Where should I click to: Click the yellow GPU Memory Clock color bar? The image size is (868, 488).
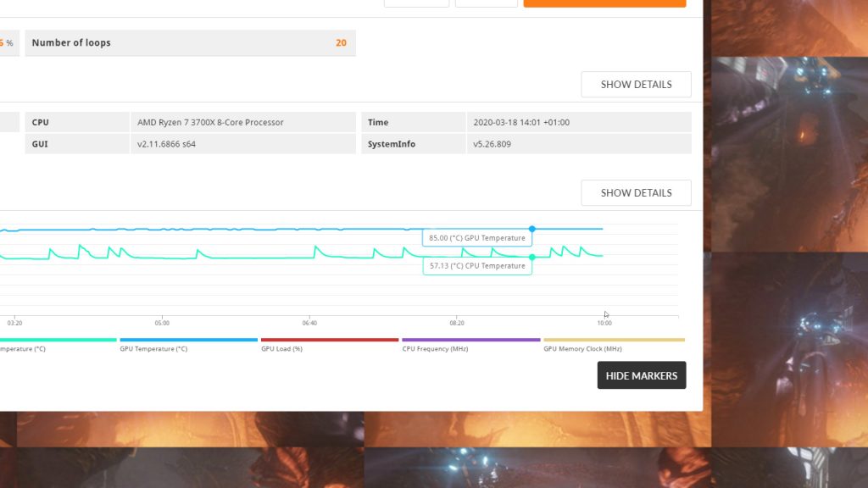[x=615, y=338]
